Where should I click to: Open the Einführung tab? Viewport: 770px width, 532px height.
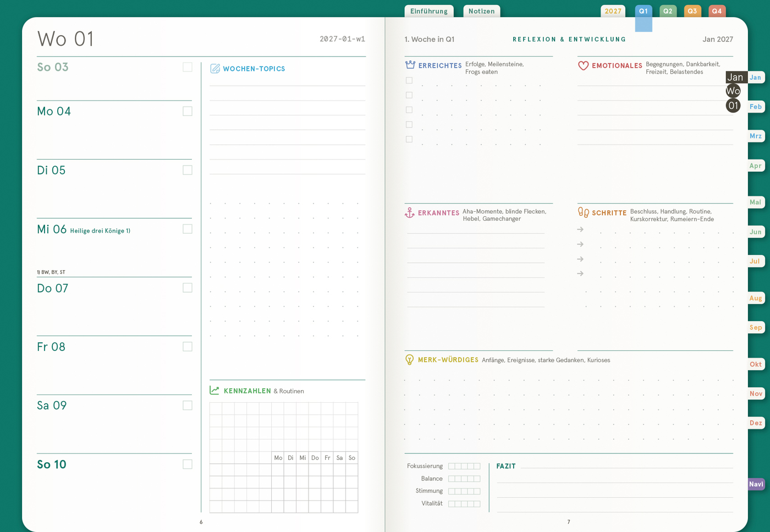[429, 11]
